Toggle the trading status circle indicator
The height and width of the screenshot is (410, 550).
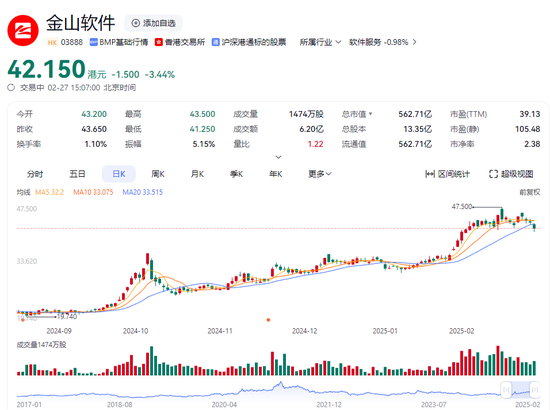coord(11,88)
